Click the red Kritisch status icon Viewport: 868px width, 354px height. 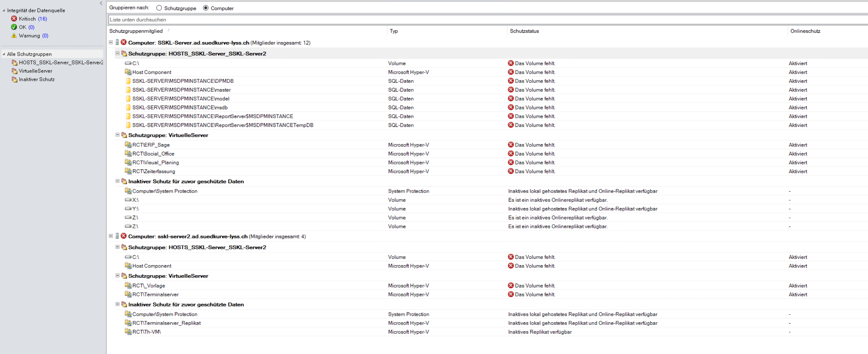coord(14,18)
